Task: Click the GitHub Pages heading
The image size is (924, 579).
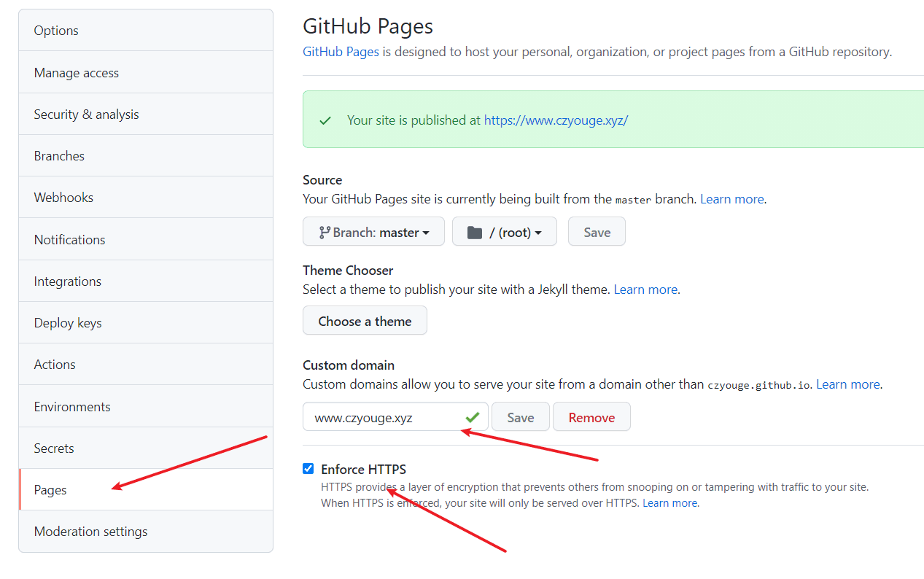Action: point(368,27)
